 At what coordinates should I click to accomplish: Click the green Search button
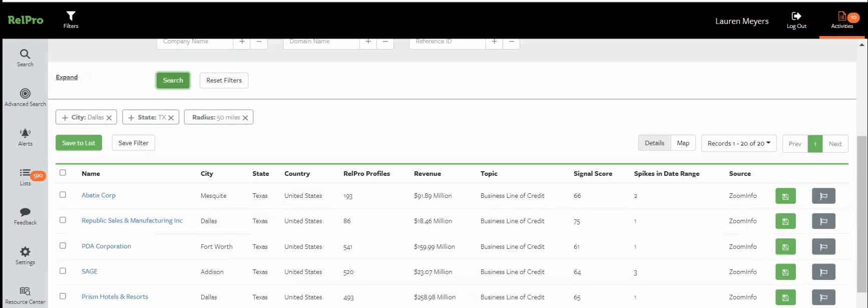tap(173, 80)
